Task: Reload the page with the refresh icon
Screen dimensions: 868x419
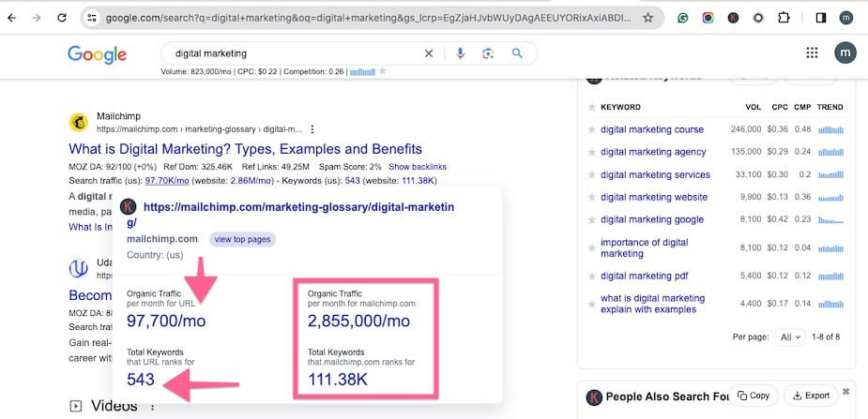Action: point(62,18)
